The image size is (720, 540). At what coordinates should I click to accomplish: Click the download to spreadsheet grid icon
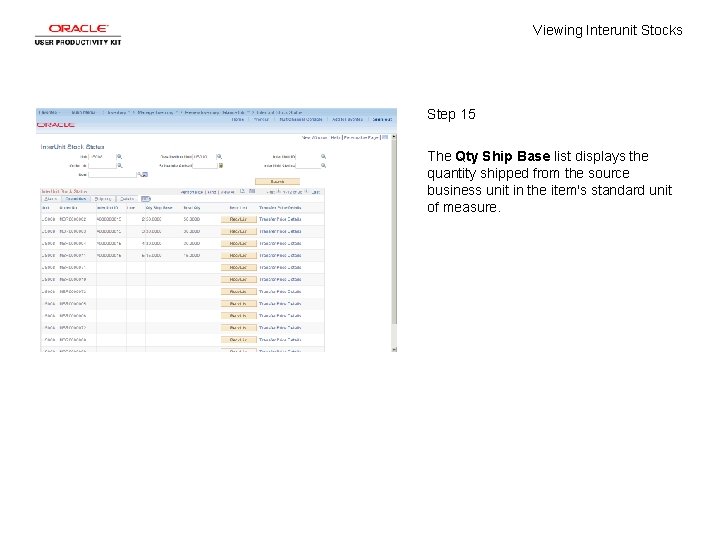click(x=252, y=191)
